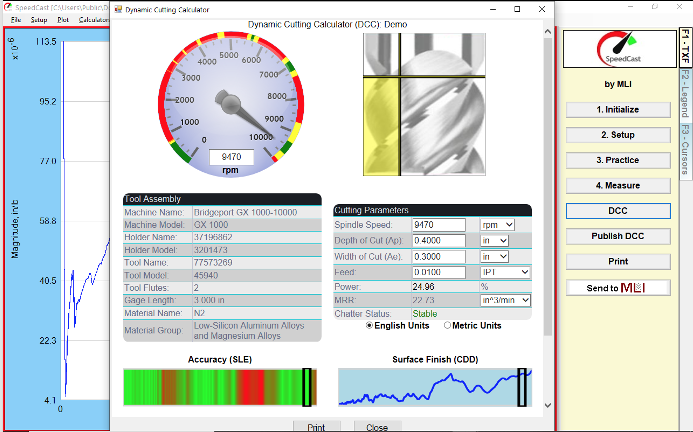Click the MRR value 22.73
The width and height of the screenshot is (693, 432).
[x=423, y=300]
